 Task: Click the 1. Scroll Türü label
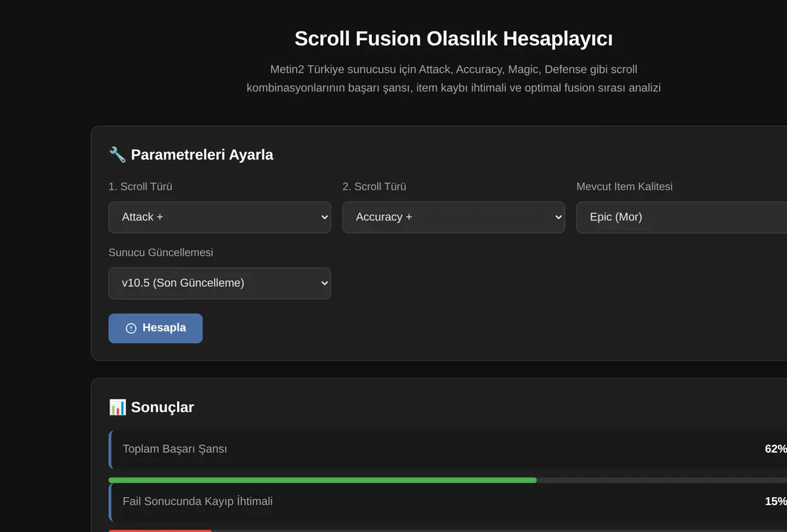point(140,186)
